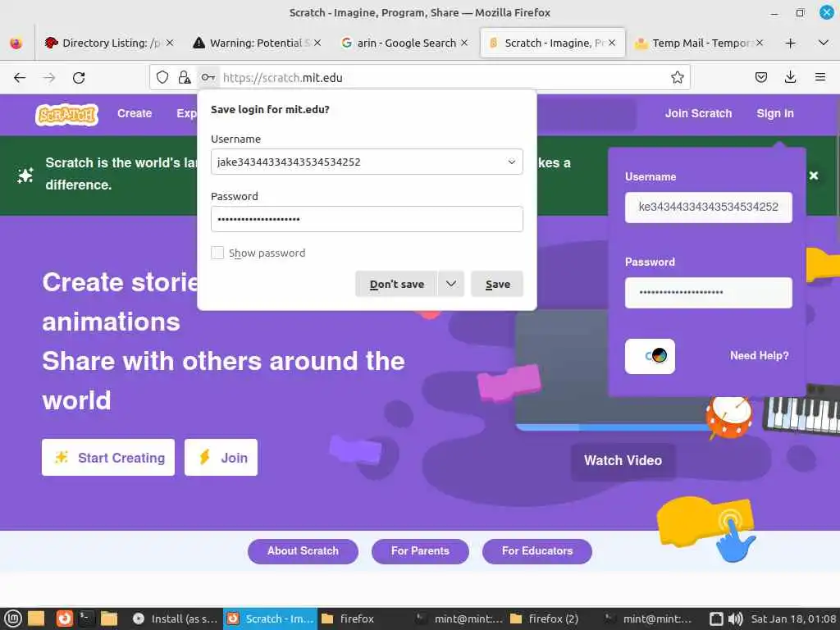Close the Warning: Potential tab

pos(317,43)
